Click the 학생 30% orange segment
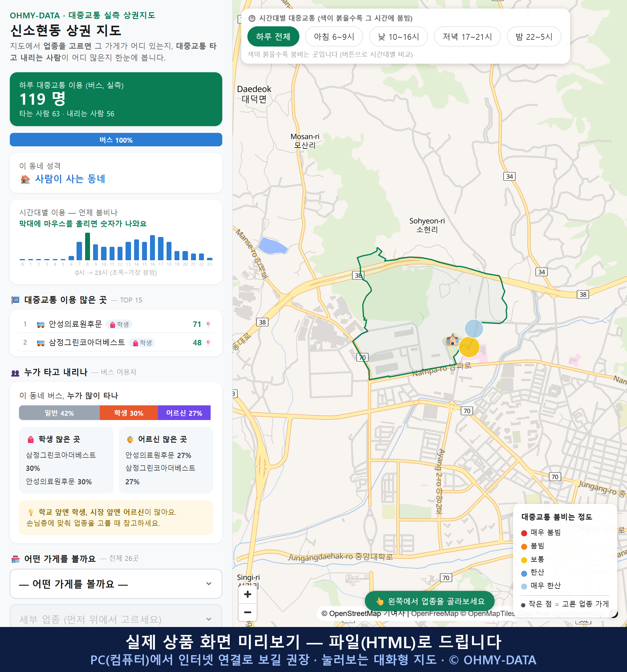Image resolution: width=627 pixels, height=672 pixels. point(129,413)
